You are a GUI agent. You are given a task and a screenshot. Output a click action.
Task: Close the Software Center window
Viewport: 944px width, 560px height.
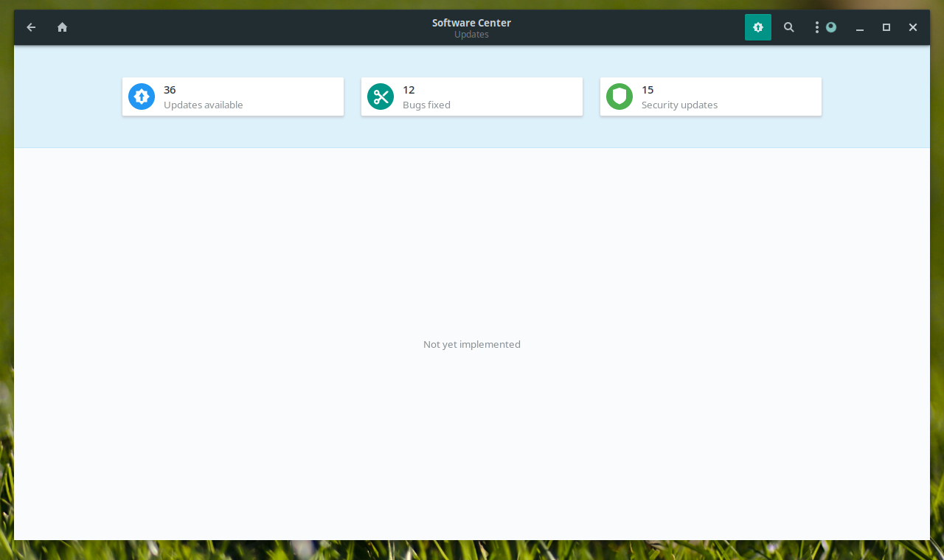(x=913, y=27)
